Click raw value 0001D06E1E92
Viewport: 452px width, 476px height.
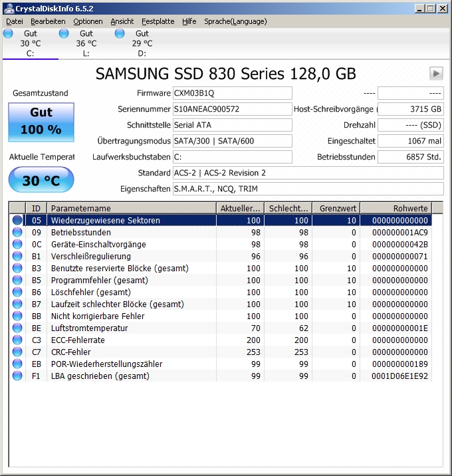399,376
